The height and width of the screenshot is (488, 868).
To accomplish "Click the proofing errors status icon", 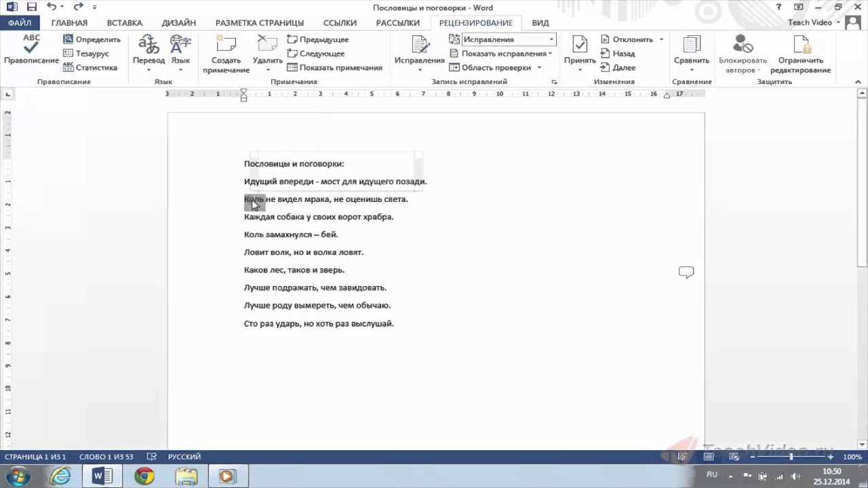I will coord(152,457).
